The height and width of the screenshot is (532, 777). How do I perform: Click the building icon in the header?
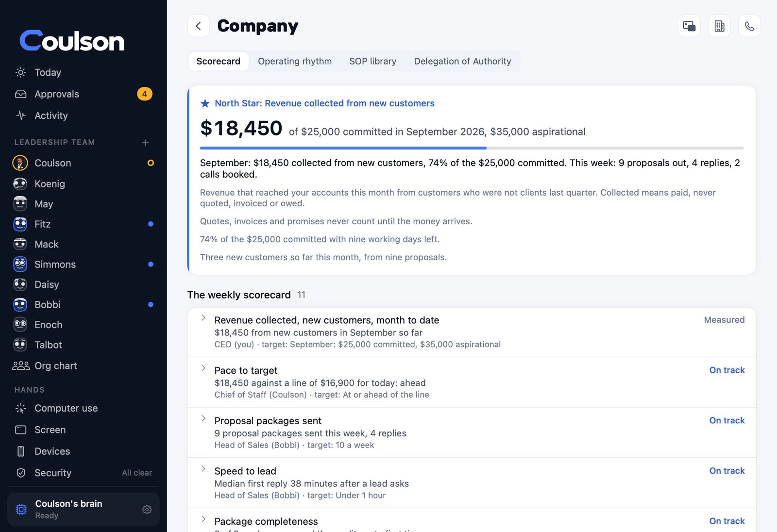(719, 26)
